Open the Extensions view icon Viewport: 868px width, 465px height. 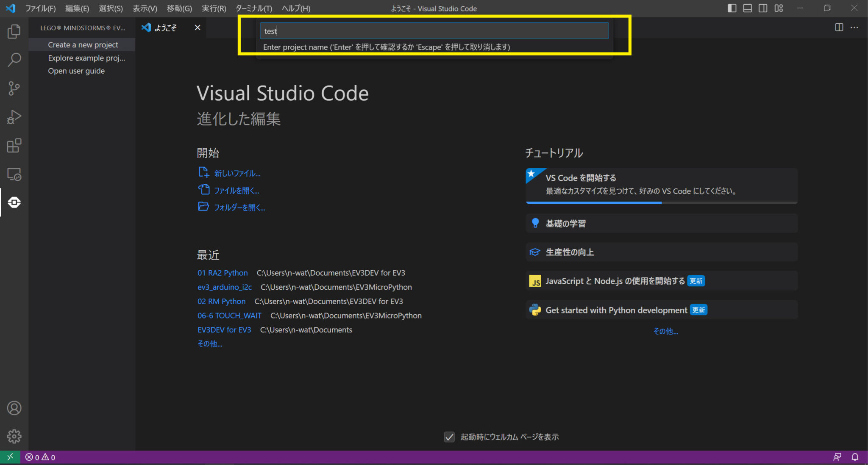(x=14, y=146)
